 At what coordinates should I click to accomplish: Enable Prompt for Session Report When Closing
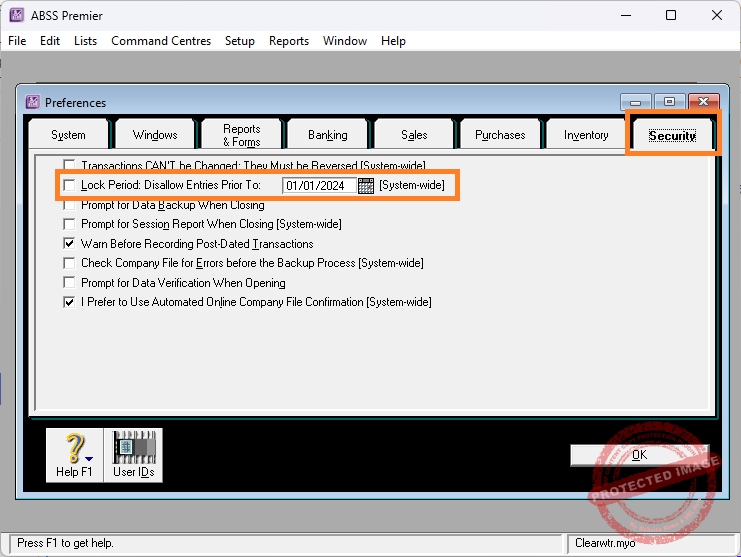tap(69, 224)
